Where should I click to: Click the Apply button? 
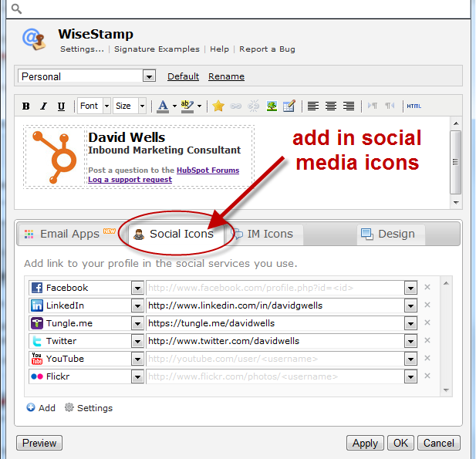(x=365, y=443)
